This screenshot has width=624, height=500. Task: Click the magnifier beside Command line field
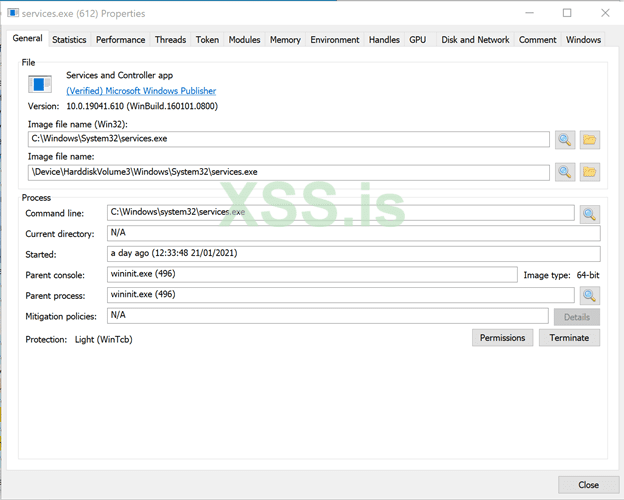point(589,214)
